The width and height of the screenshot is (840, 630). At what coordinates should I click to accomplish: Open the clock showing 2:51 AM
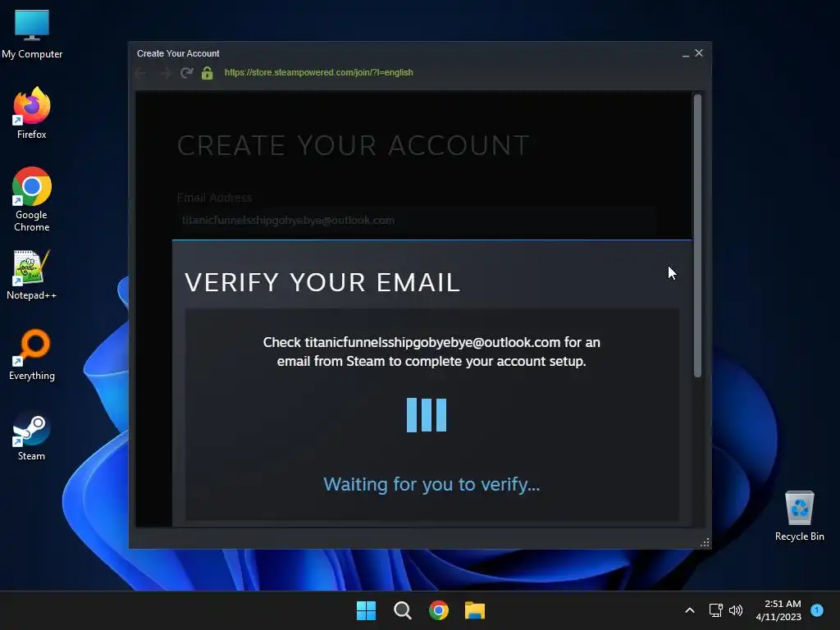pos(778,610)
